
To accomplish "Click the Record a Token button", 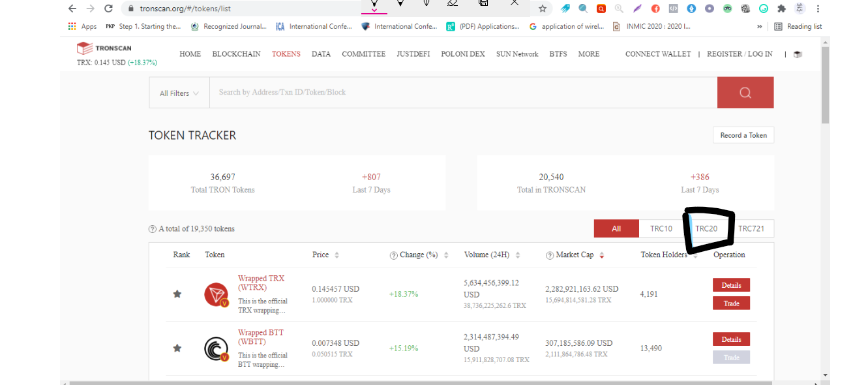I will 743,135.
